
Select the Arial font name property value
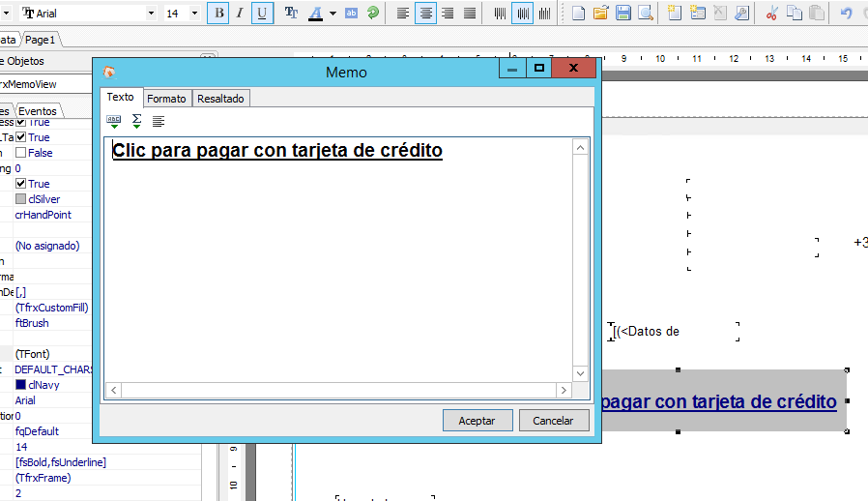point(25,400)
